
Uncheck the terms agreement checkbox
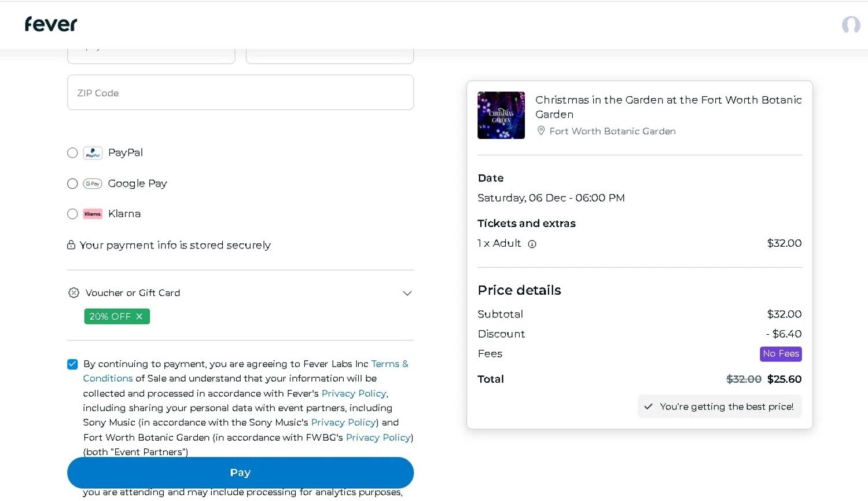pyautogui.click(x=72, y=364)
